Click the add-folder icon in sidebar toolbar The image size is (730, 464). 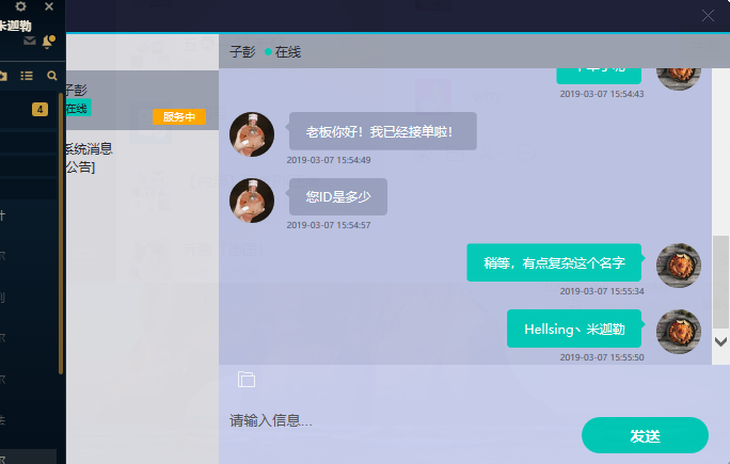pos(3,75)
